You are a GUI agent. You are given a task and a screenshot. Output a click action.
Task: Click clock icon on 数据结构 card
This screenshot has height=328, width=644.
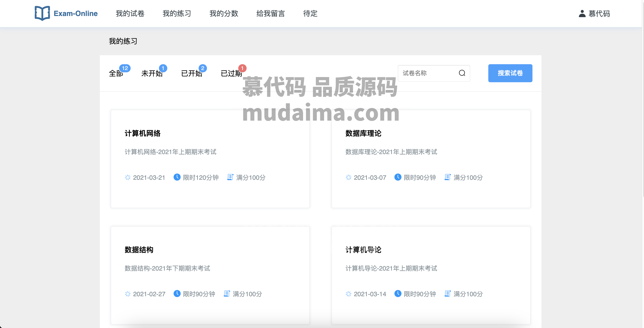click(x=177, y=294)
